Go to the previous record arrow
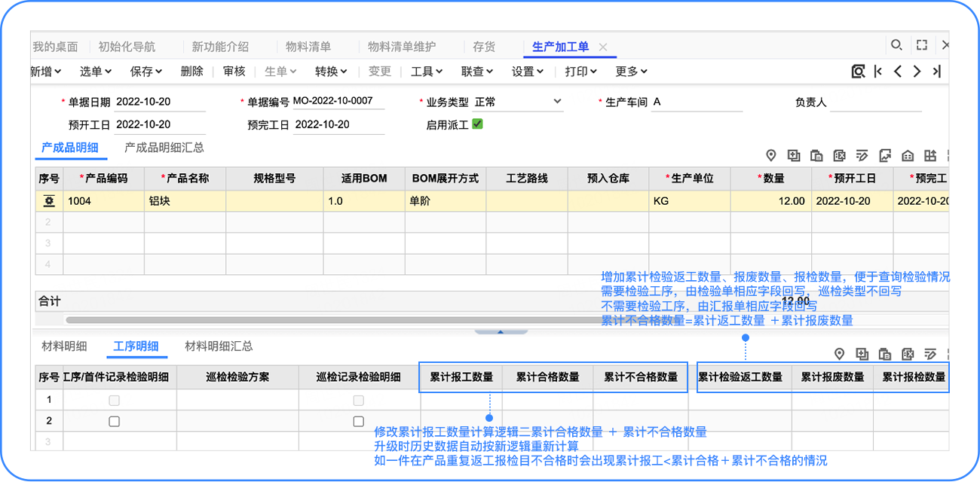Image resolution: width=980 pixels, height=482 pixels. click(897, 72)
